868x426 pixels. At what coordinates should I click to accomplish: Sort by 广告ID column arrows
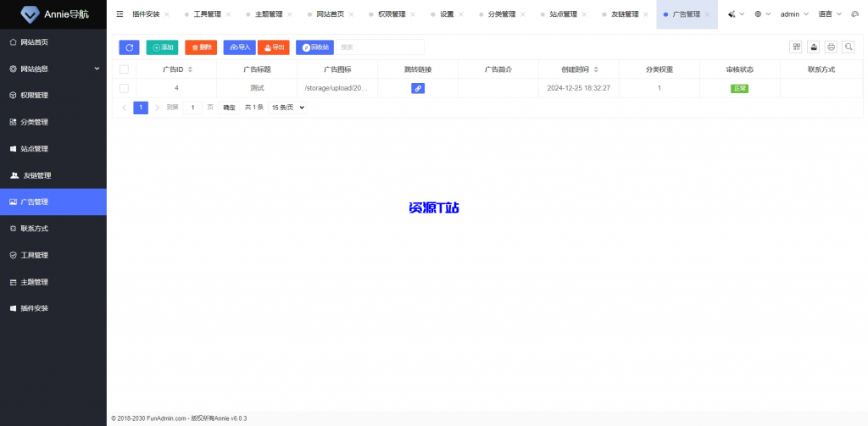point(191,69)
